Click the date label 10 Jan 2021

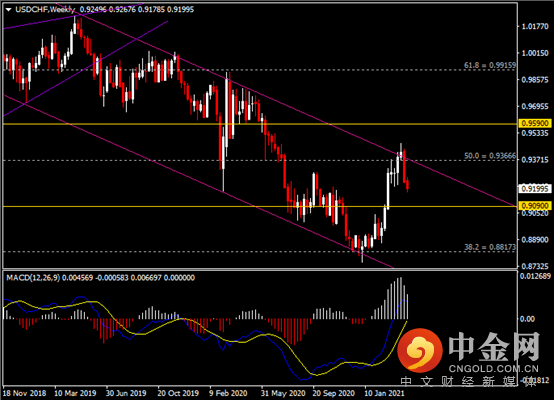384,393
